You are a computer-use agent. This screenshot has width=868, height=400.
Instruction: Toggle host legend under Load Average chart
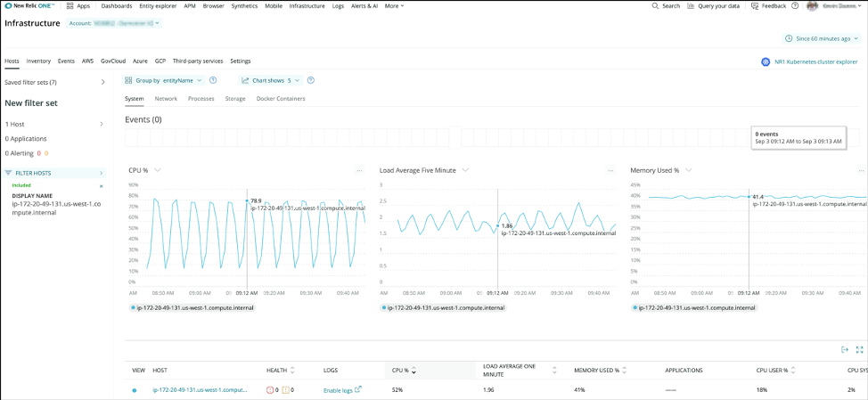coord(444,307)
